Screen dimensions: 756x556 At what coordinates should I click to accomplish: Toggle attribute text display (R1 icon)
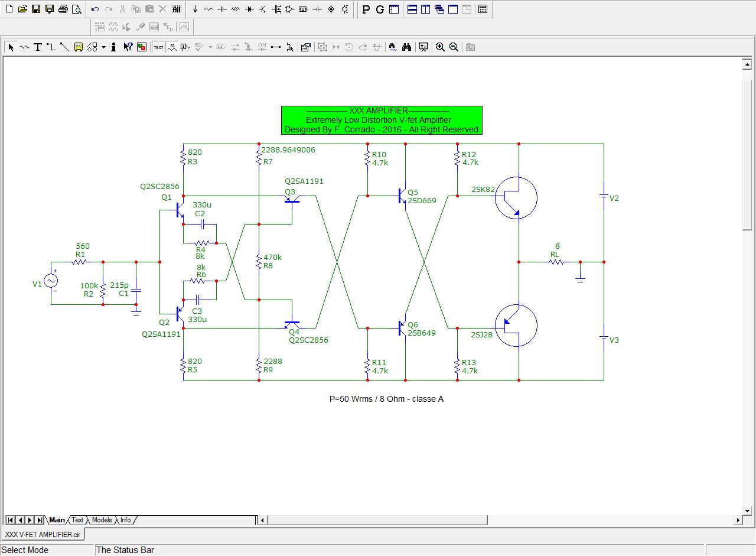point(172,47)
